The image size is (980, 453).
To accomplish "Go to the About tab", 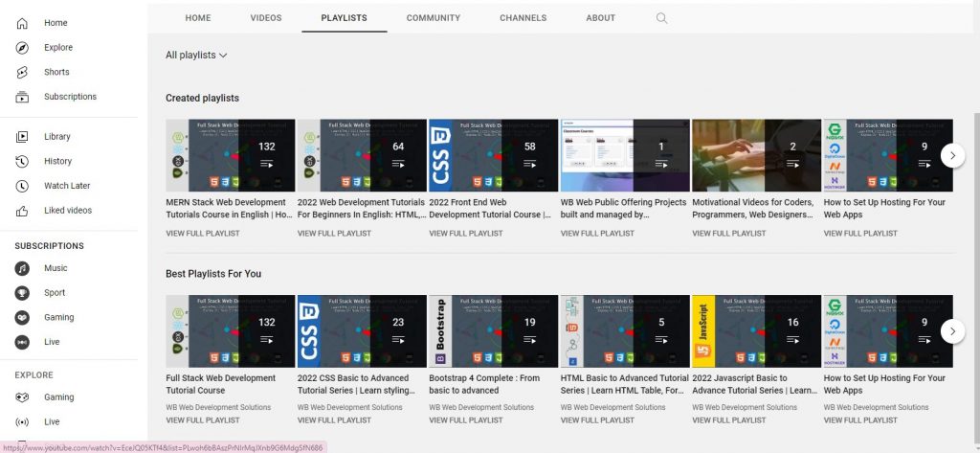I will (600, 18).
